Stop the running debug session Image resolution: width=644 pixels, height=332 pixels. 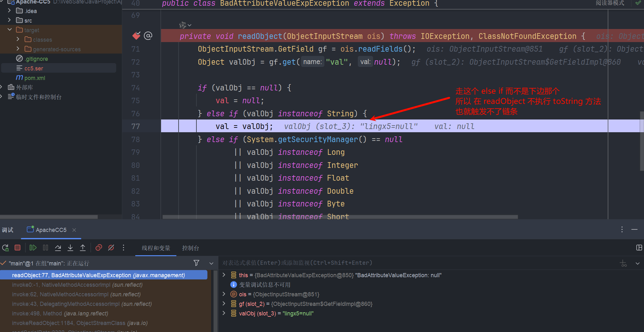[18, 248]
